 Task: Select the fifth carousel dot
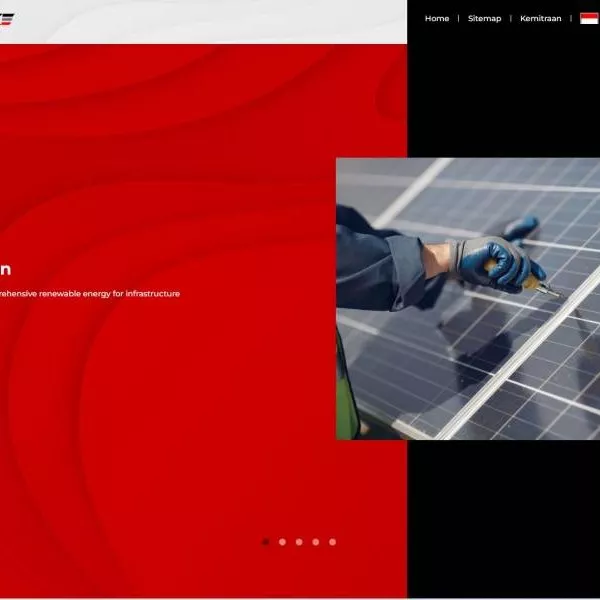pos(333,542)
